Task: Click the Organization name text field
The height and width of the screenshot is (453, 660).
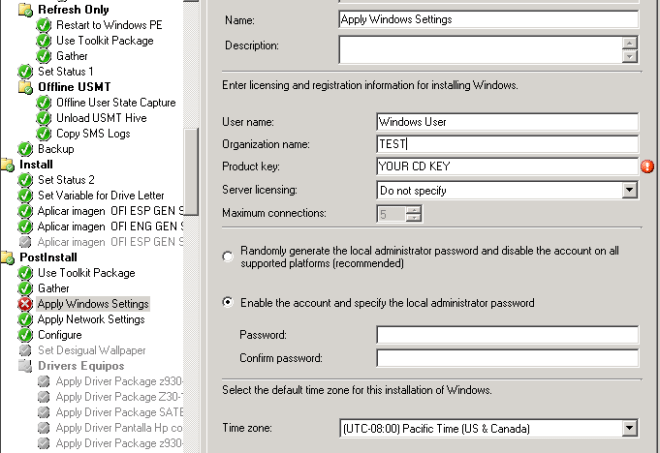Action: pos(506,144)
